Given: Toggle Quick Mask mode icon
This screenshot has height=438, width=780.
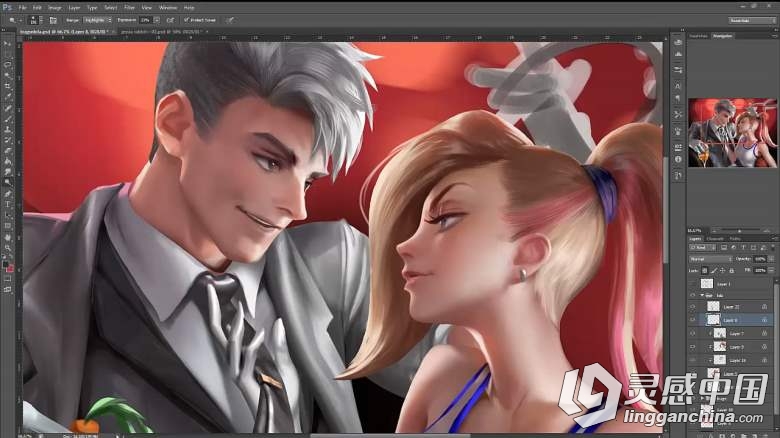Looking at the screenshot, I should point(8,279).
